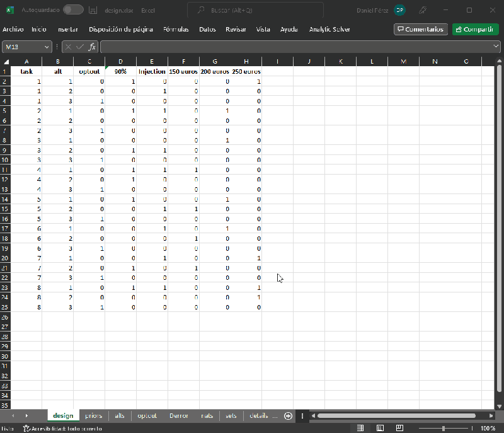The width and height of the screenshot is (504, 433).
Task: Click the sheet tab bar options dots
Action: click(302, 416)
